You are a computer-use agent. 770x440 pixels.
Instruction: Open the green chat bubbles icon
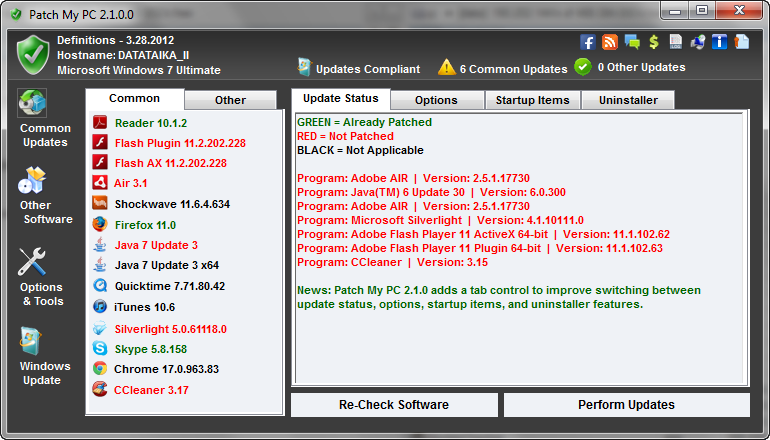click(x=632, y=42)
